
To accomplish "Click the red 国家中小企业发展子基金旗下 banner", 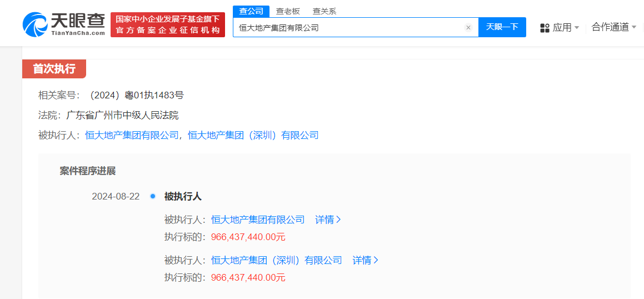I will pyautogui.click(x=168, y=24).
